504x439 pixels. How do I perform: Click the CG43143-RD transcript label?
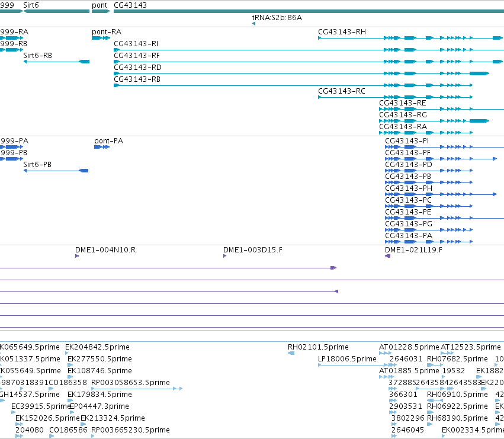click(x=137, y=68)
